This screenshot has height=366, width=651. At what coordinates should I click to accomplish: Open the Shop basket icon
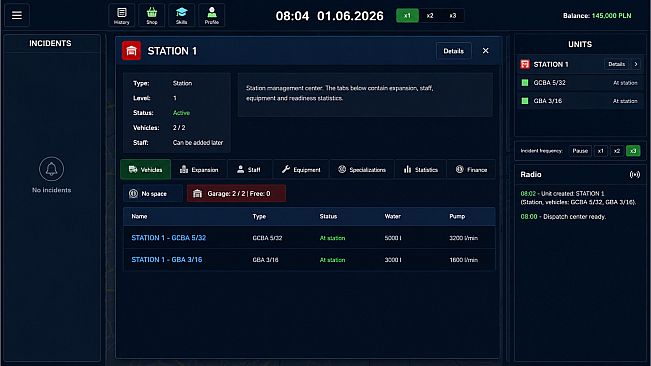pyautogui.click(x=152, y=15)
